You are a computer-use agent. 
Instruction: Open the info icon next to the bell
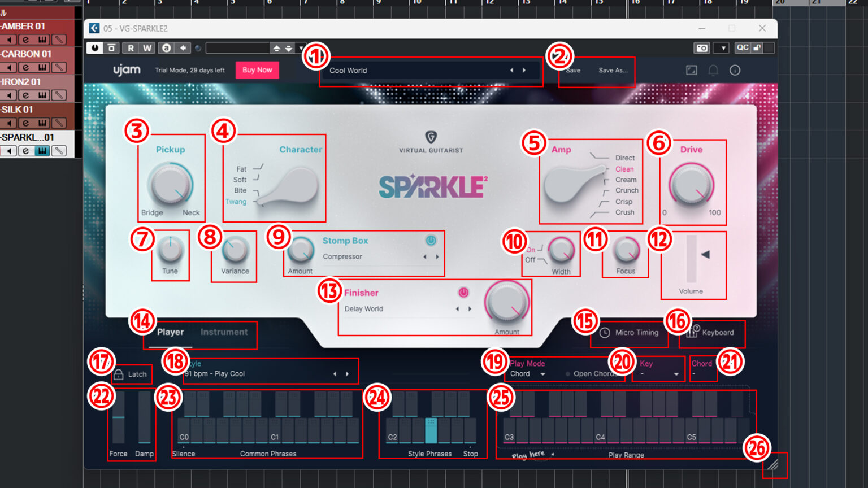735,70
